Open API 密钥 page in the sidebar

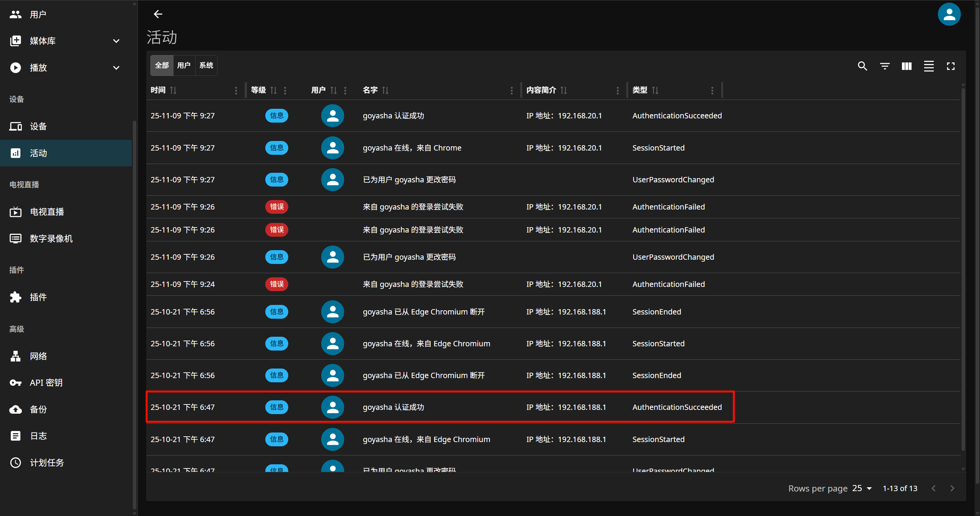pos(46,382)
